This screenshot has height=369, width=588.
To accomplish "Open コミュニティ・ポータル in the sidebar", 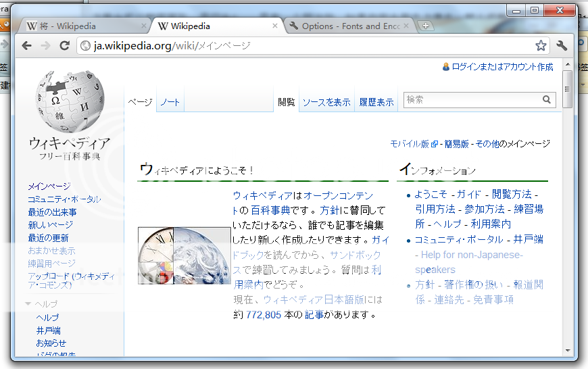I will (64, 199).
